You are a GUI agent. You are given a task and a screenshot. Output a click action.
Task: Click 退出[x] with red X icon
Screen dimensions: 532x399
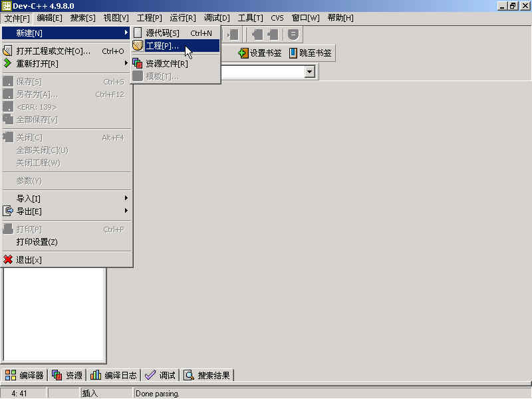click(x=29, y=260)
